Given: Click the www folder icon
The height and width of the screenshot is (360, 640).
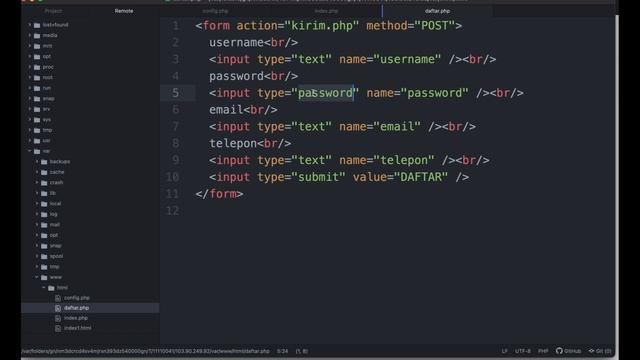Looking at the screenshot, I should coord(44,278).
